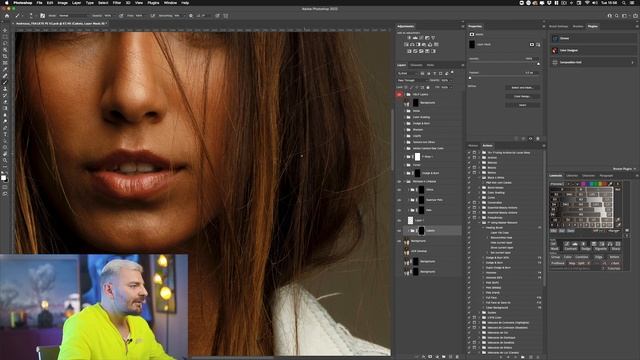
Task: Toggle checkmark for Color Grading action set
Action: 469,193
